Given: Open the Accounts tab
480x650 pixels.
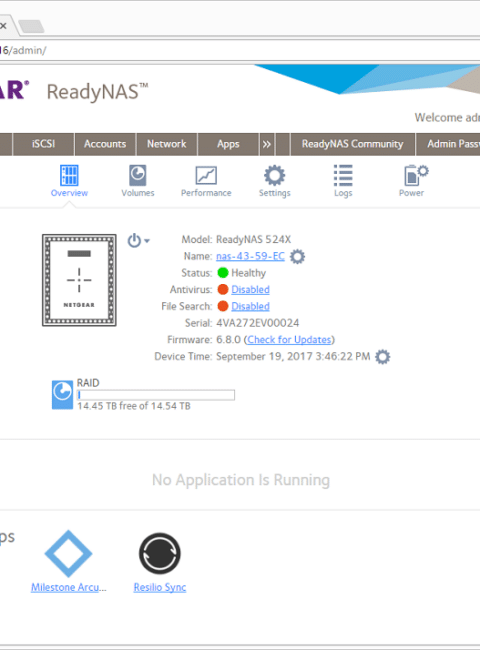Looking at the screenshot, I should point(105,144).
